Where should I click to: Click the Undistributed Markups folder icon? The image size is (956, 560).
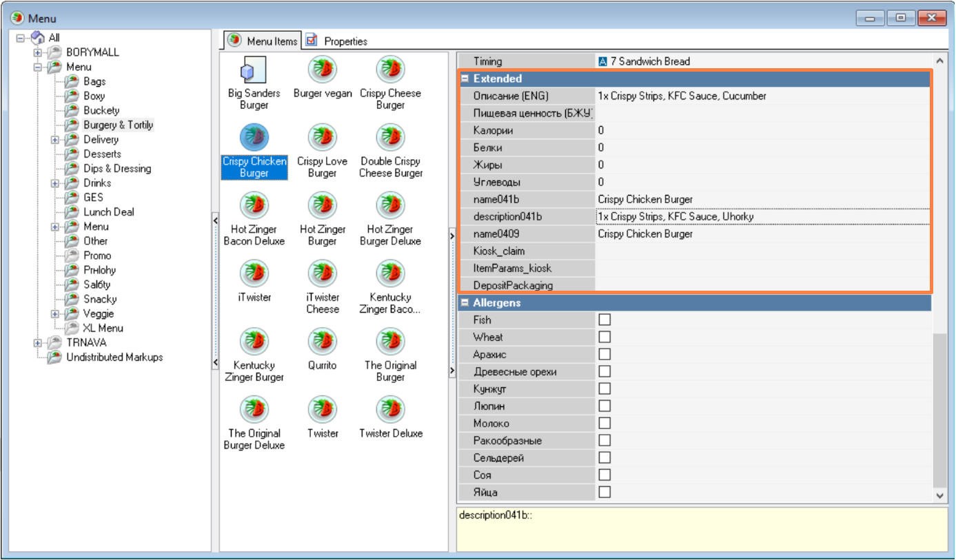pyautogui.click(x=54, y=357)
